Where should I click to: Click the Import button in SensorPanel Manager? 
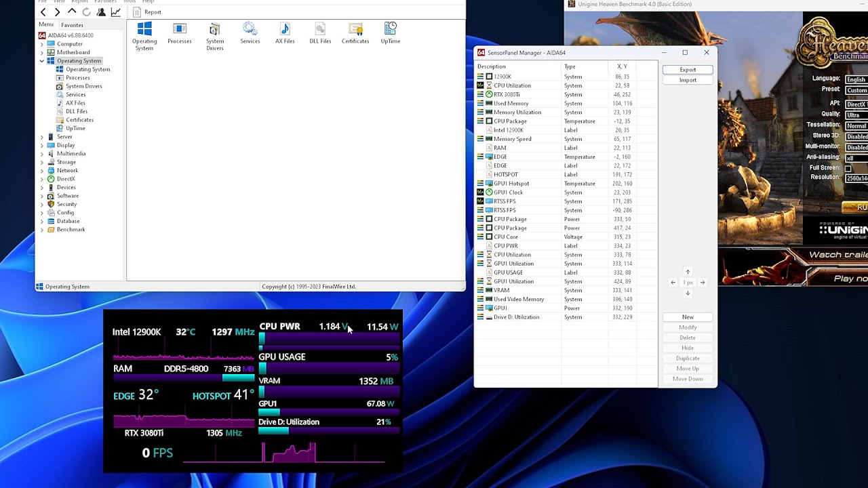688,80
